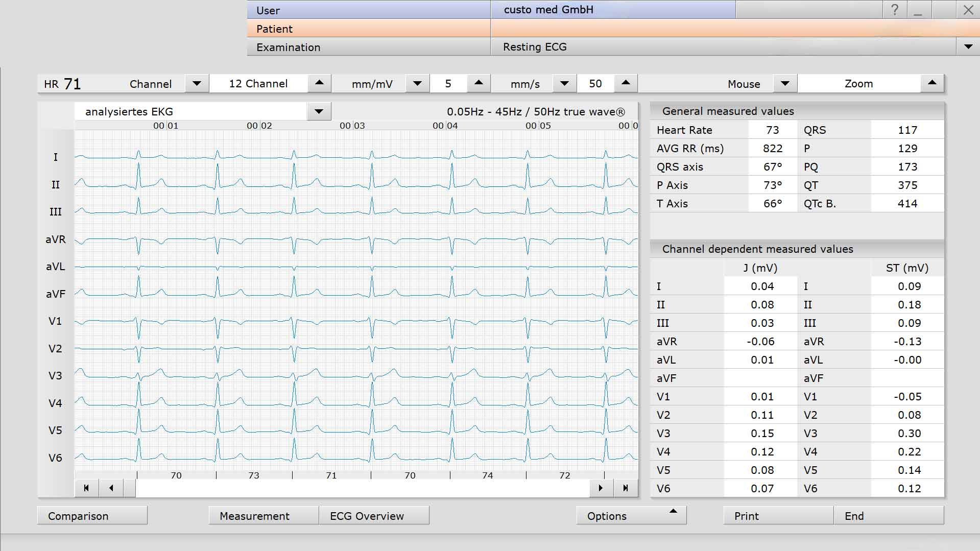Image resolution: width=980 pixels, height=551 pixels.
Task: Click the QRS axis value 67°
Action: (x=773, y=167)
